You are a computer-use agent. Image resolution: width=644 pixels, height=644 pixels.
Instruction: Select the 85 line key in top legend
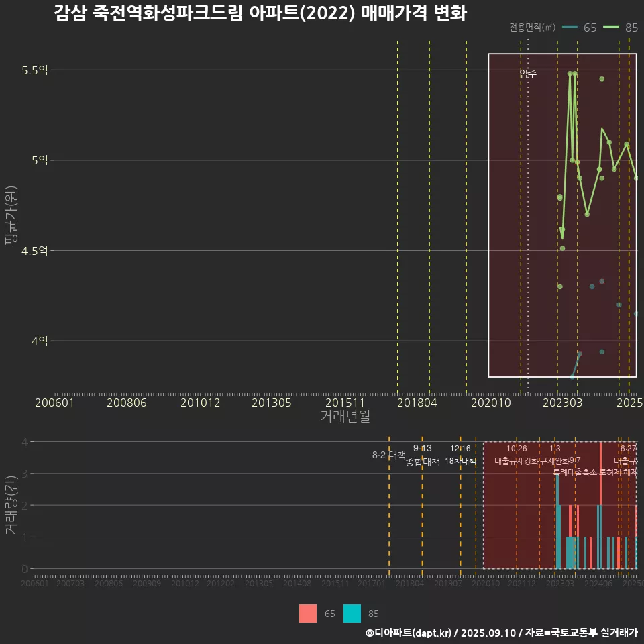tap(612, 28)
